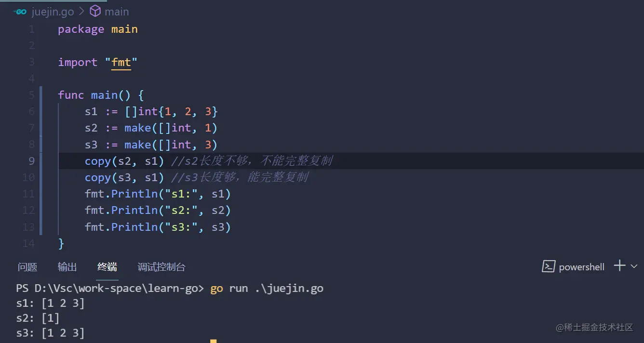Click line number 5 in gutter
This screenshot has height=343, width=644.
31,95
